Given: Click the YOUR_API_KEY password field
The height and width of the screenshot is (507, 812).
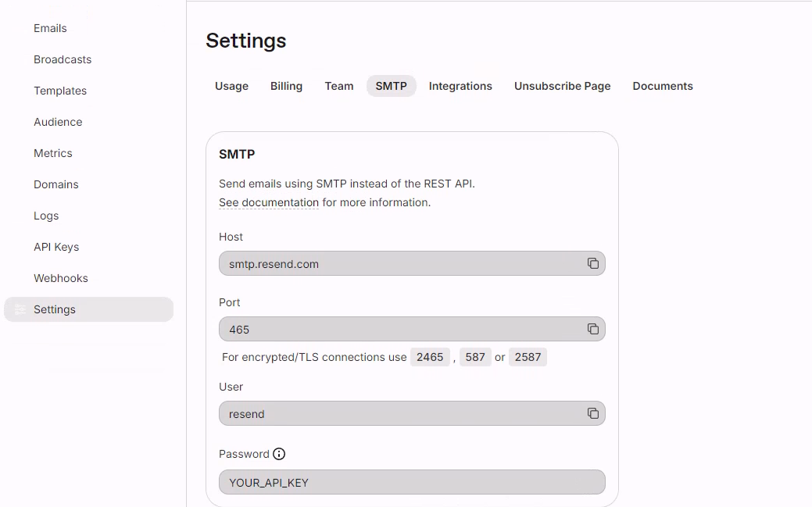Looking at the screenshot, I should (x=412, y=482).
